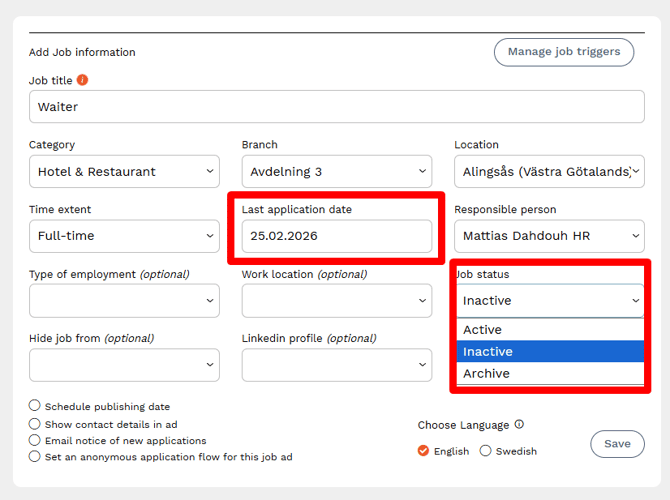This screenshot has height=500, width=670.
Task: Enable Schedule publishing date option
Action: (35, 405)
